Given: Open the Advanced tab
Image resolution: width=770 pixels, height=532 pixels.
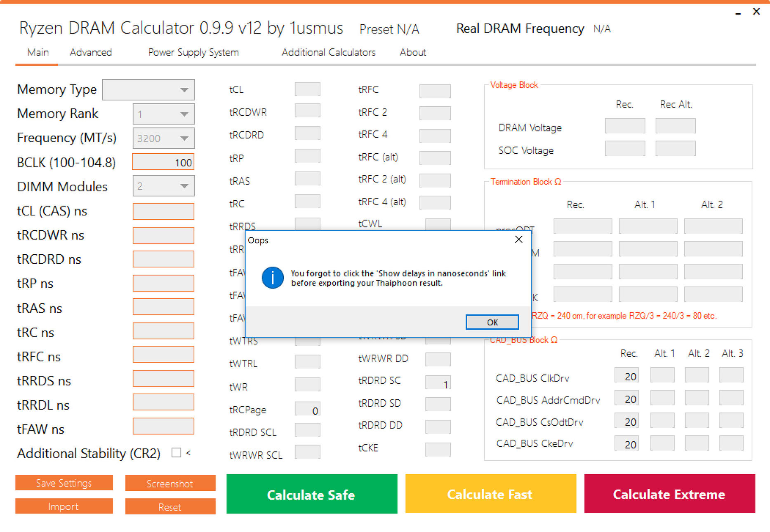Looking at the screenshot, I should coord(91,52).
